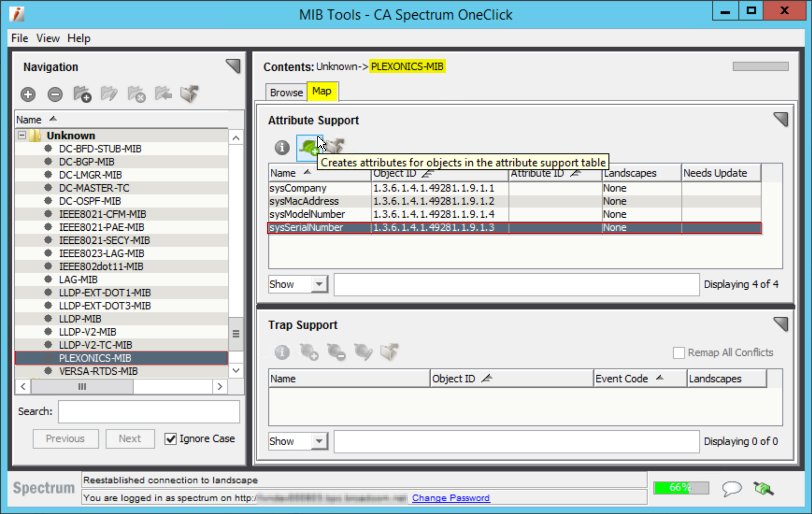Select the VERSA-RTDS-MIB tree item
The width and height of the screenshot is (812, 514).
121,371
